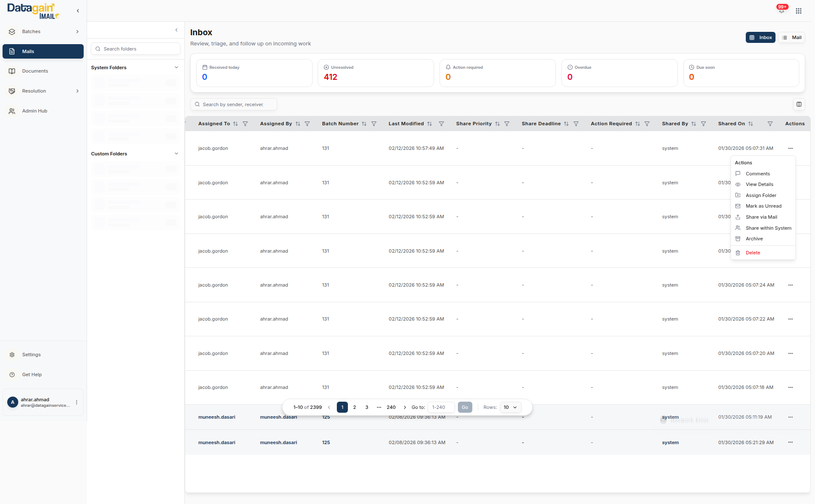Switch to Mail view
Viewport: 815px width, 504px height.
coord(792,37)
